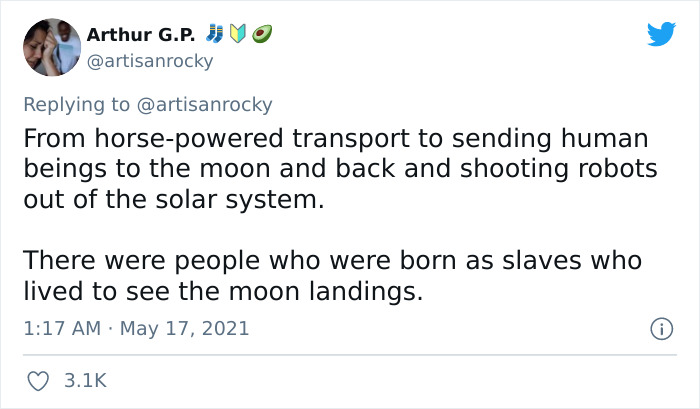
Task: Click the horizontal divider above the likes
Action: [x=350, y=354]
